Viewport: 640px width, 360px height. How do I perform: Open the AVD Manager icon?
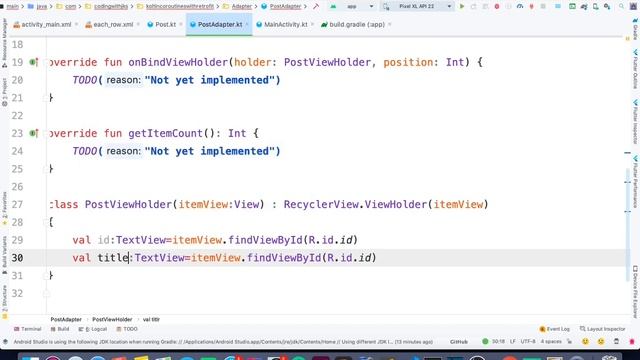tap(596, 7)
